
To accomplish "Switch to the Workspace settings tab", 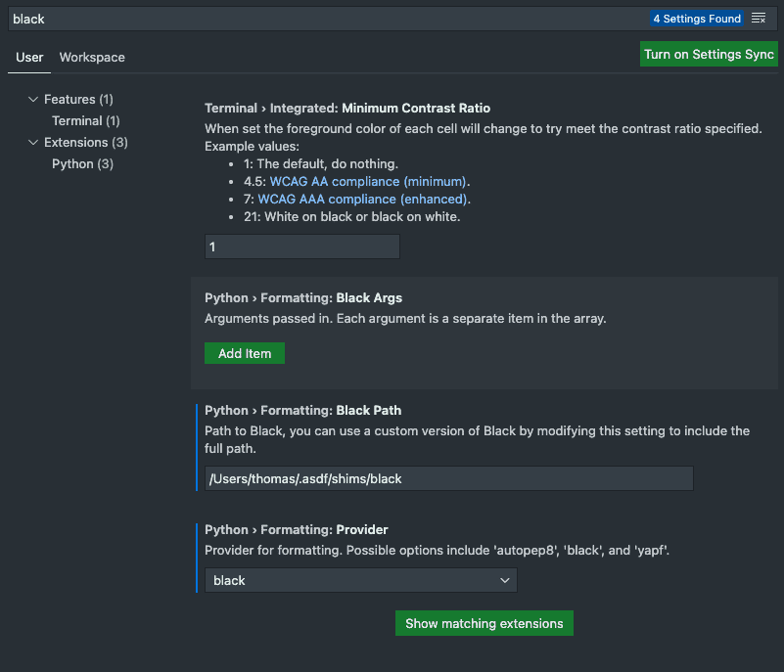I will point(92,57).
